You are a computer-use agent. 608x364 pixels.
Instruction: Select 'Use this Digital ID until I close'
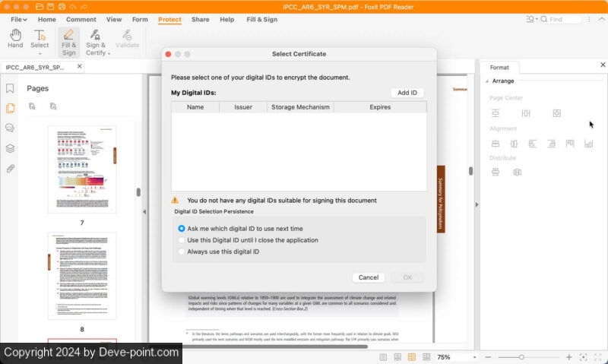(182, 239)
